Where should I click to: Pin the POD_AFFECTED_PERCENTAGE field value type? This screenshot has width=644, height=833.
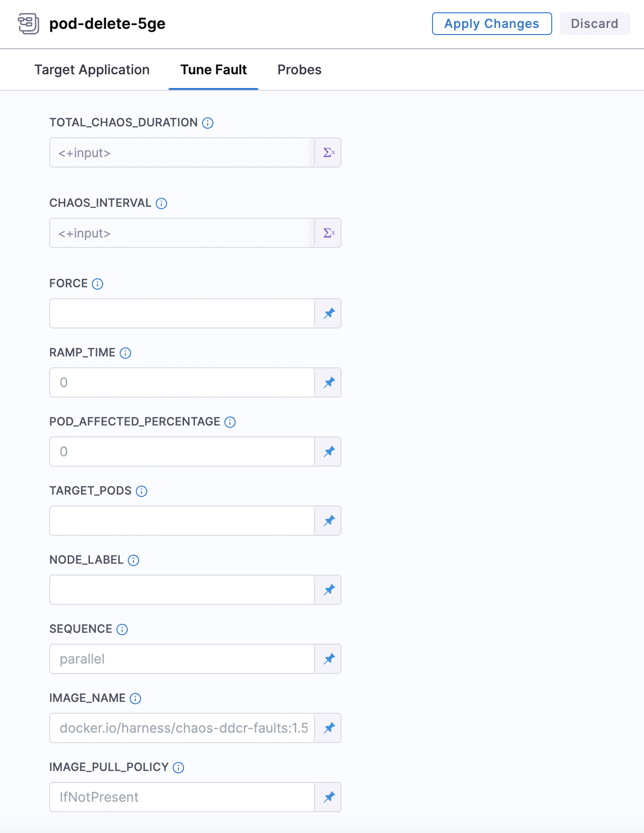point(328,452)
